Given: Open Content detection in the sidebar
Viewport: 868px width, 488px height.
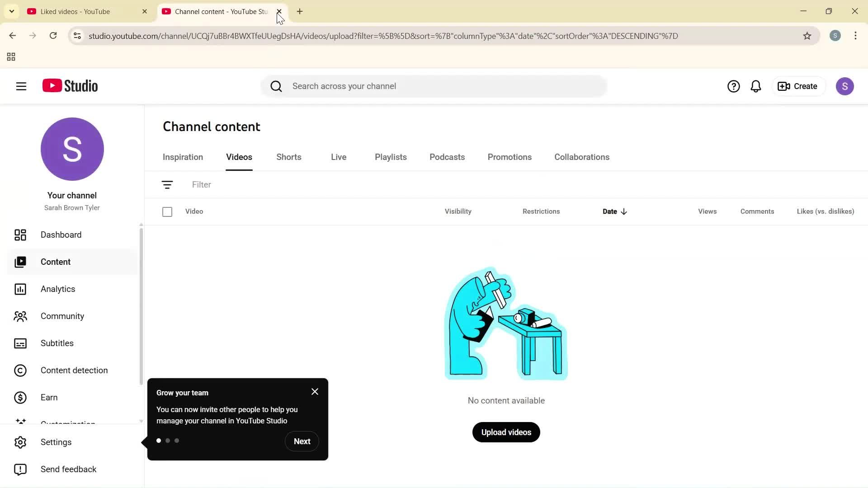Looking at the screenshot, I should [x=74, y=370].
